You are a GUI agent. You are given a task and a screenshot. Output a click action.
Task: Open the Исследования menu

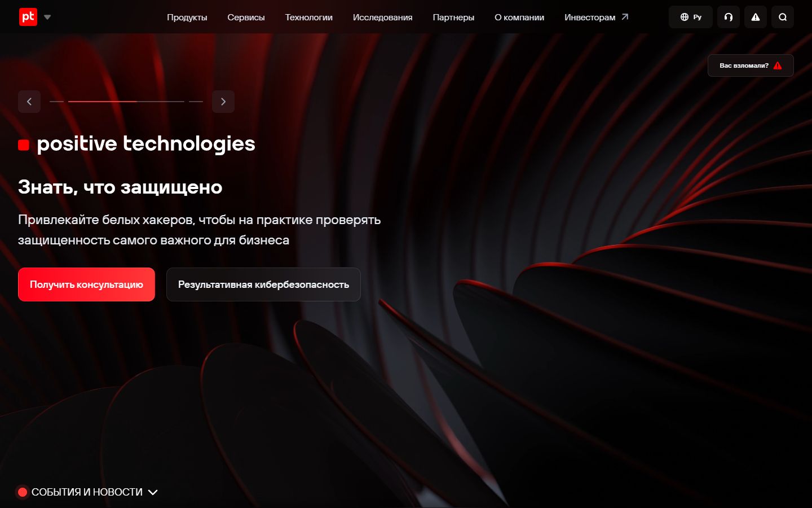[382, 17]
